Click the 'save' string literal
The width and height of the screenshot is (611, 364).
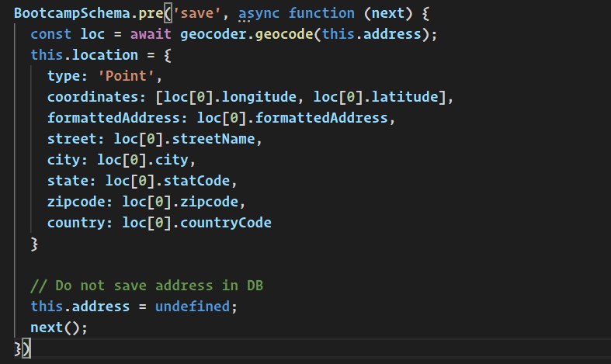point(196,13)
